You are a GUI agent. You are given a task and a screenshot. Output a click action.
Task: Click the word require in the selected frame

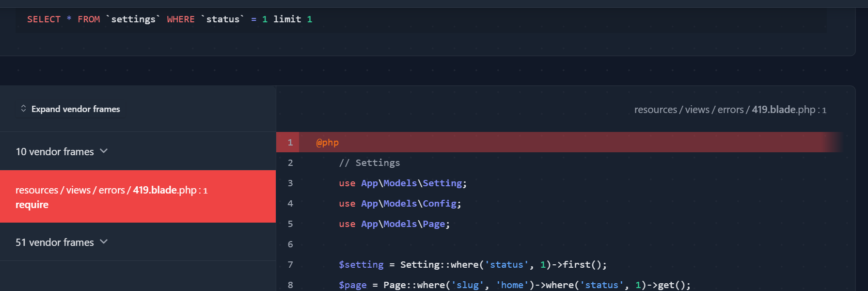point(32,205)
